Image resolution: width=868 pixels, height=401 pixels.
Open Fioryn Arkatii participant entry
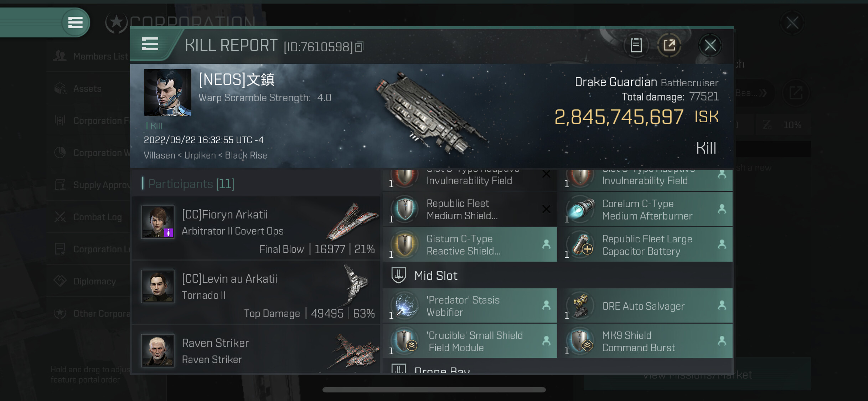(256, 228)
